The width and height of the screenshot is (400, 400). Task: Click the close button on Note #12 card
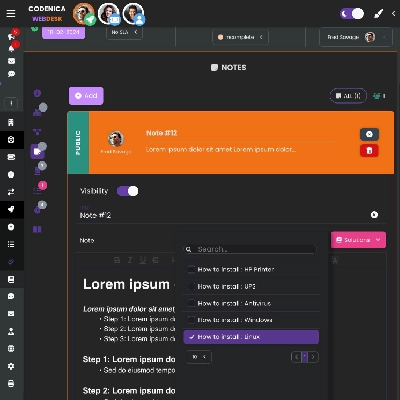pos(369,134)
